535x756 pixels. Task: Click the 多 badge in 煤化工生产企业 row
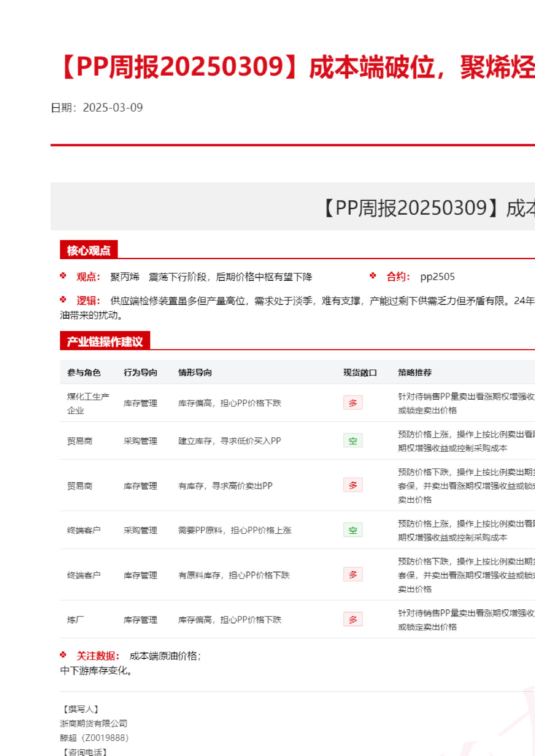point(353,403)
